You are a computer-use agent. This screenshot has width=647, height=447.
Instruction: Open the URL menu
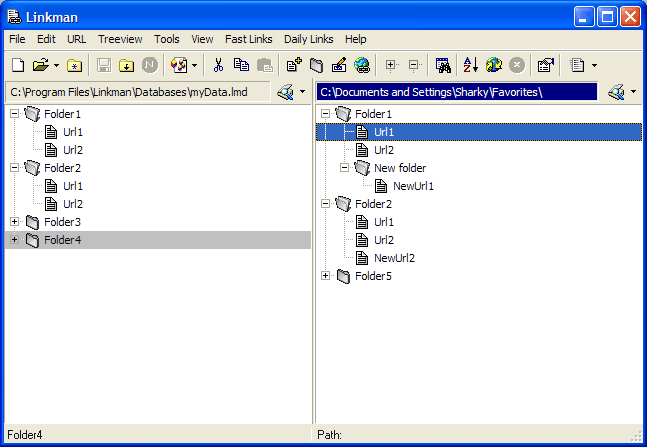(x=77, y=39)
